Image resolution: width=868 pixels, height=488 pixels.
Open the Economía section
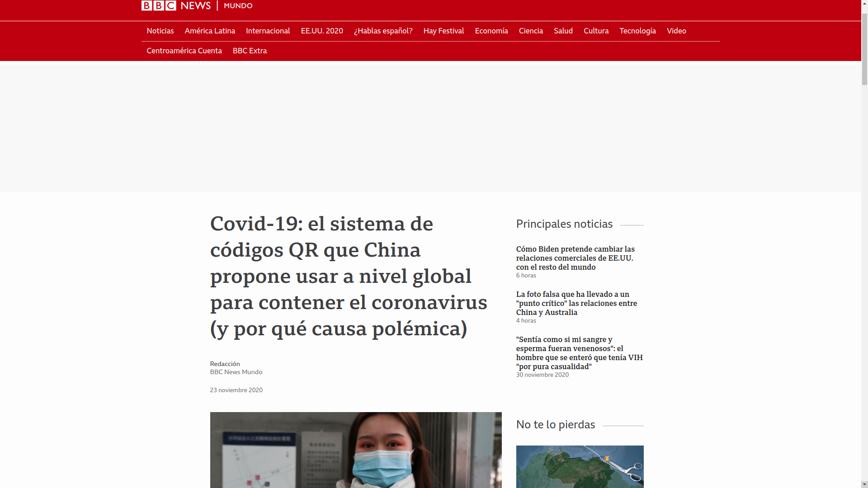pyautogui.click(x=491, y=31)
